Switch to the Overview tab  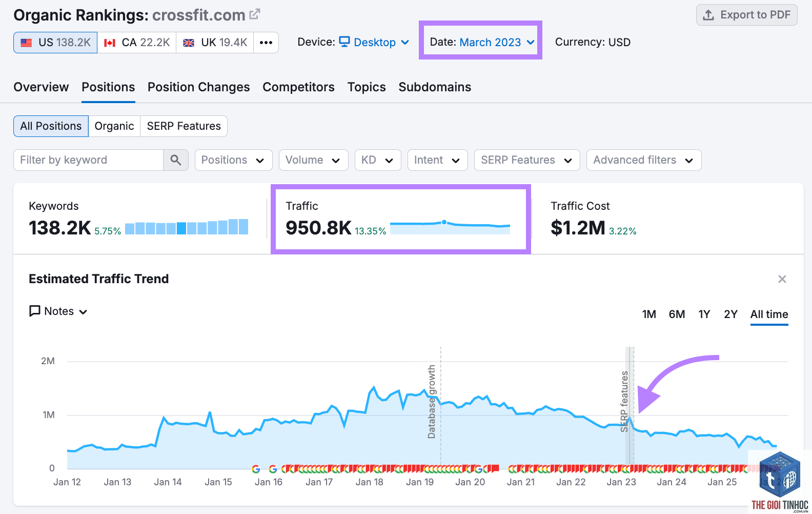pos(41,87)
